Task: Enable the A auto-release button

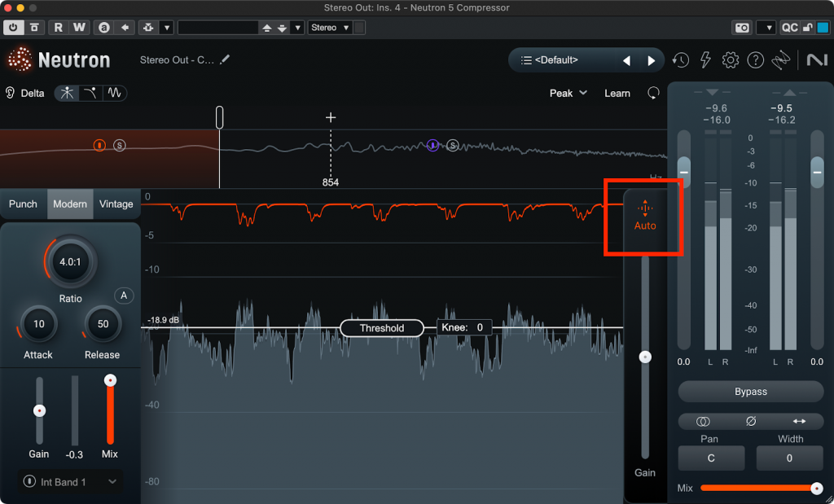Action: [124, 296]
